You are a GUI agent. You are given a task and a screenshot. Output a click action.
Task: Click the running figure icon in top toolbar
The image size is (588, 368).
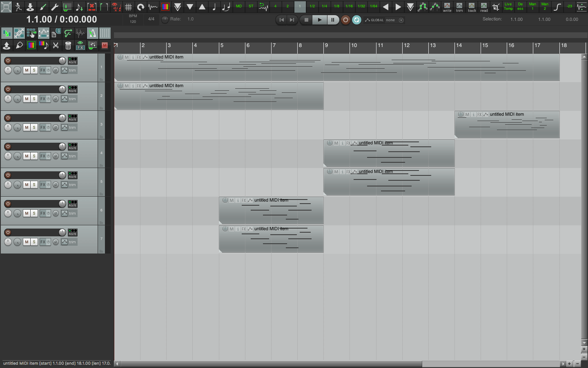(x=18, y=7)
